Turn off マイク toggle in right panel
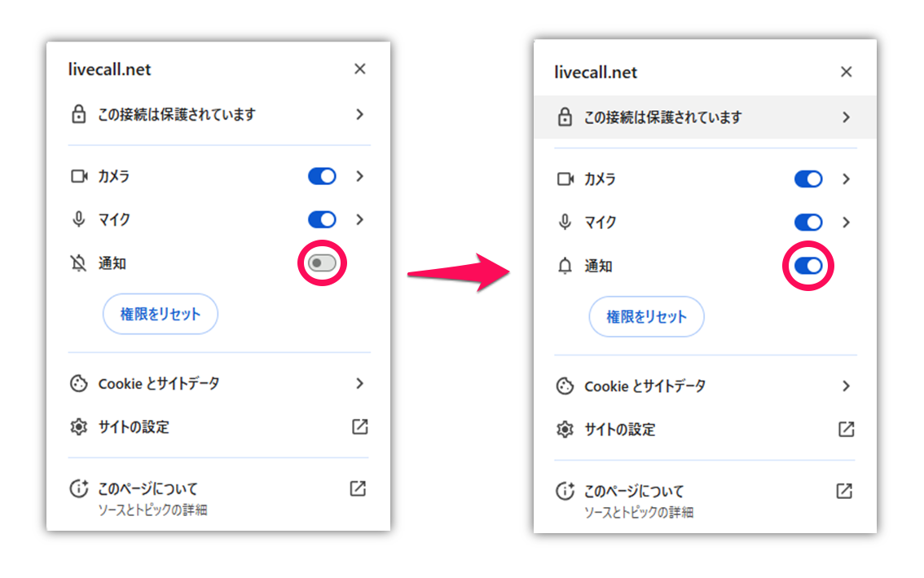This screenshot has height=578, width=924. tap(808, 223)
